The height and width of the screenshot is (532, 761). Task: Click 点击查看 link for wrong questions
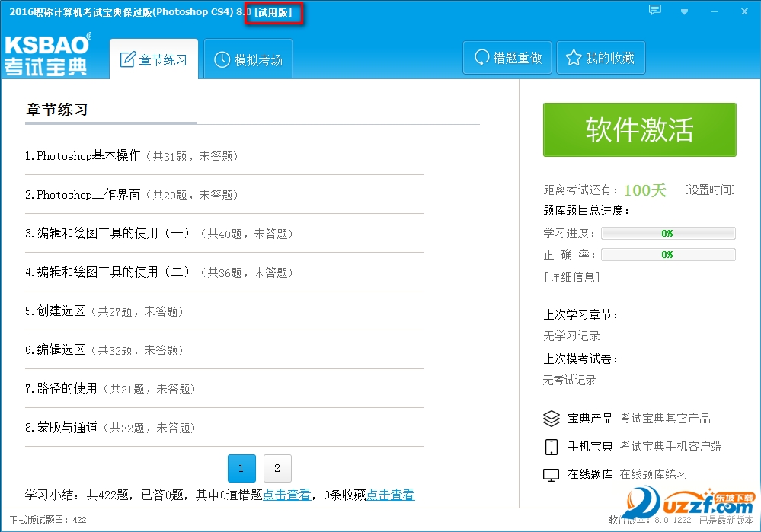click(287, 495)
